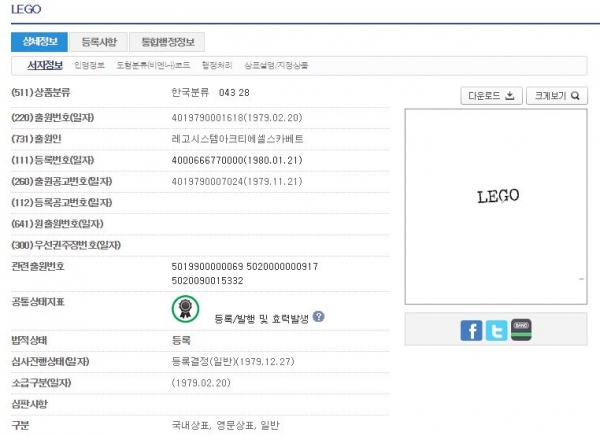600x436 pixels.
Task: Click the help question mark icon
Action: [318, 317]
